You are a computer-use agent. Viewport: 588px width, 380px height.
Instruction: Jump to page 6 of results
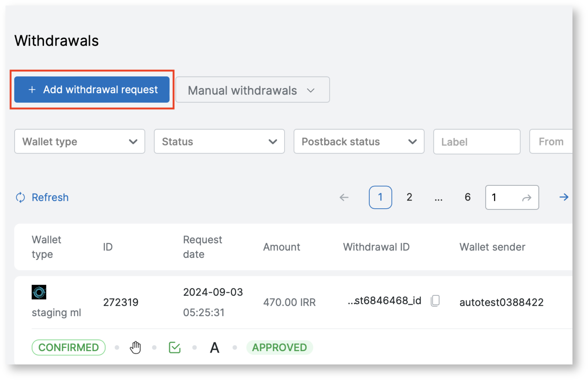[x=468, y=197]
